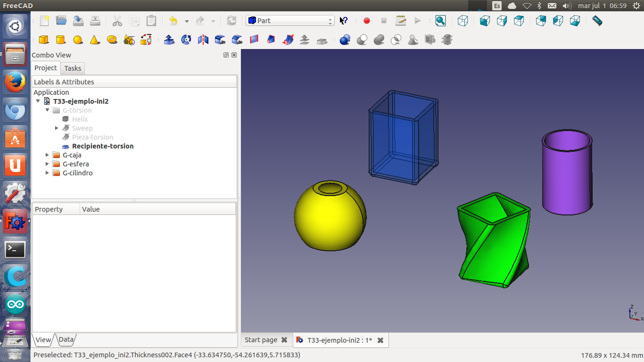Screen dimensions: 644x362
Task: Click the Thickness utility icon
Action: (x=322, y=41)
